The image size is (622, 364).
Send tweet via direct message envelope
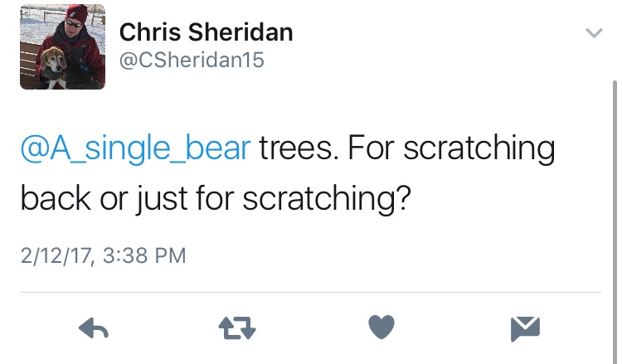[x=525, y=328]
